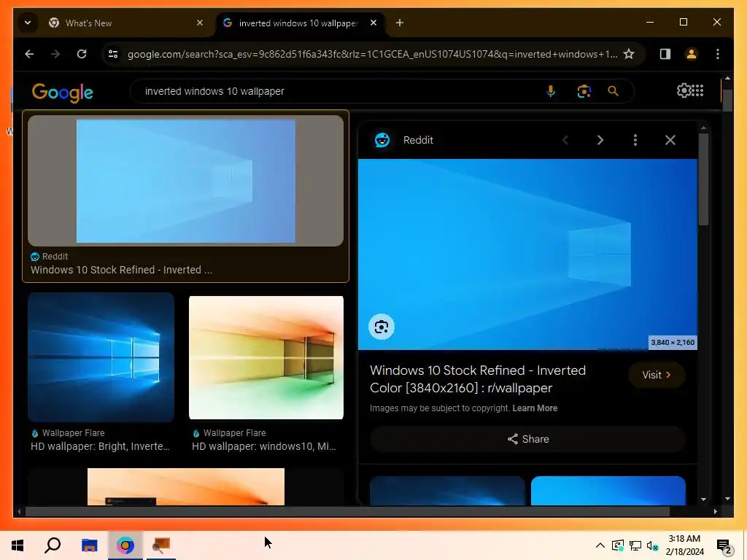Show hidden system tray icons

pyautogui.click(x=600, y=545)
